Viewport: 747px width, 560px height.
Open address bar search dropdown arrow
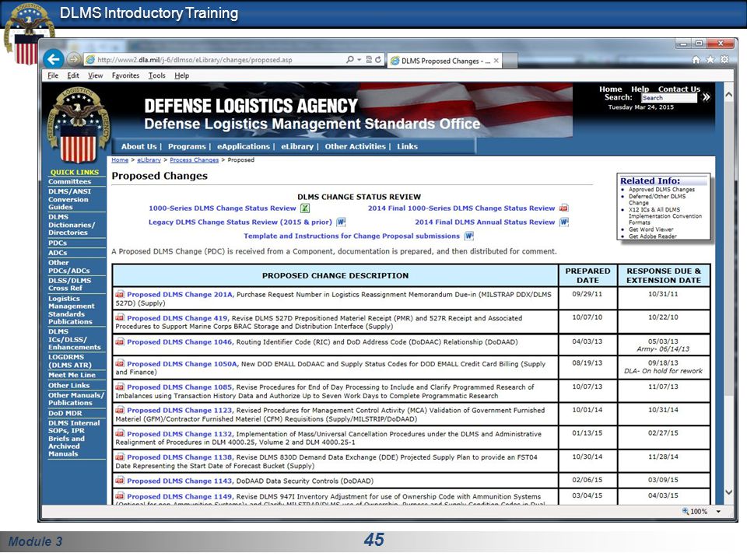(x=359, y=60)
